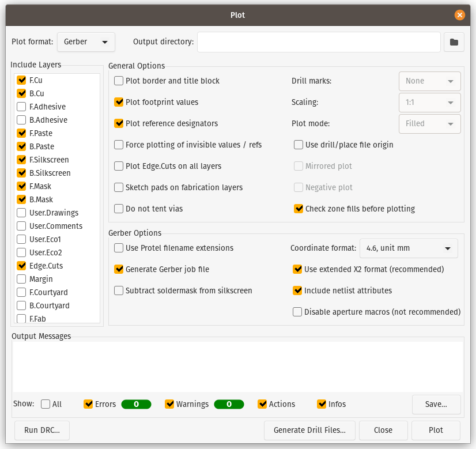The width and height of the screenshot is (476, 449).
Task: Enable Subtract soldermask from silkscreen
Action: click(x=119, y=291)
